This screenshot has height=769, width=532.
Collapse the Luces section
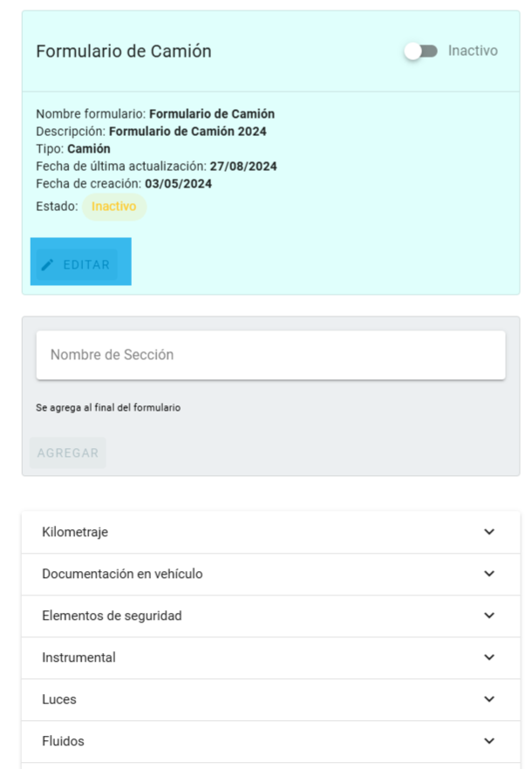[262, 699]
